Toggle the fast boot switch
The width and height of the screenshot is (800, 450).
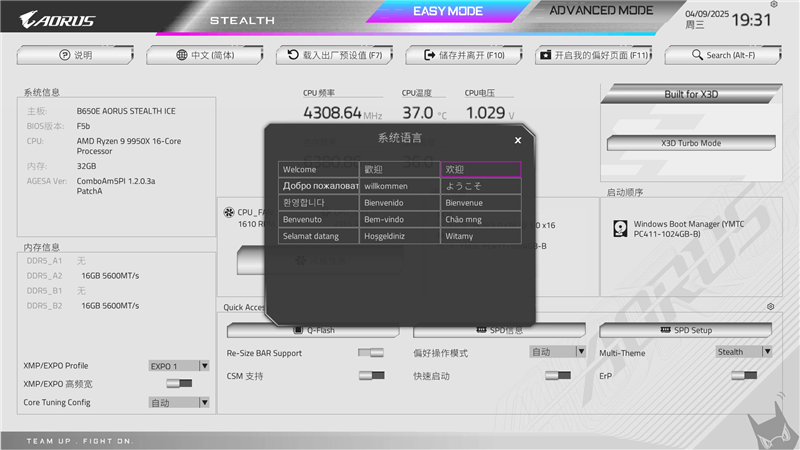[x=558, y=376]
